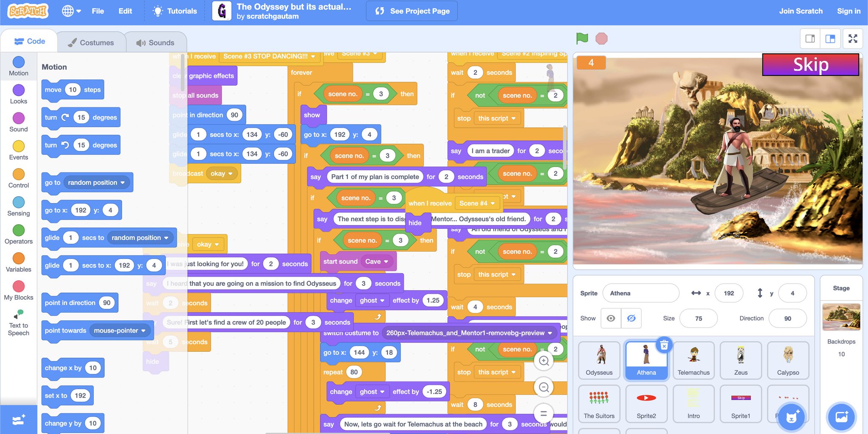Open glide to random position dropdown
The width and height of the screenshot is (868, 434).
tap(140, 238)
